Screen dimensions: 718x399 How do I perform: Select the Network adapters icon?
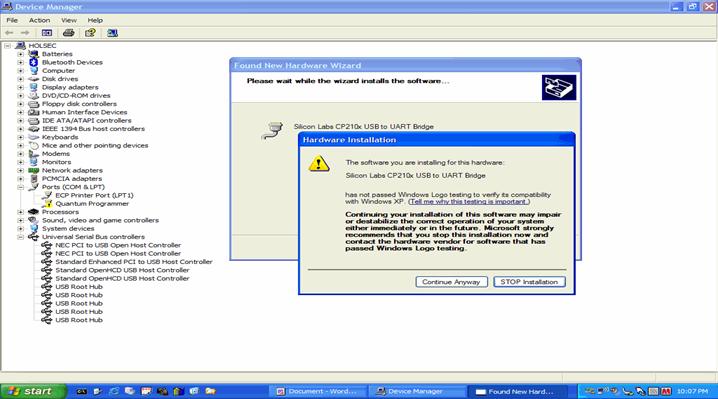(x=33, y=170)
